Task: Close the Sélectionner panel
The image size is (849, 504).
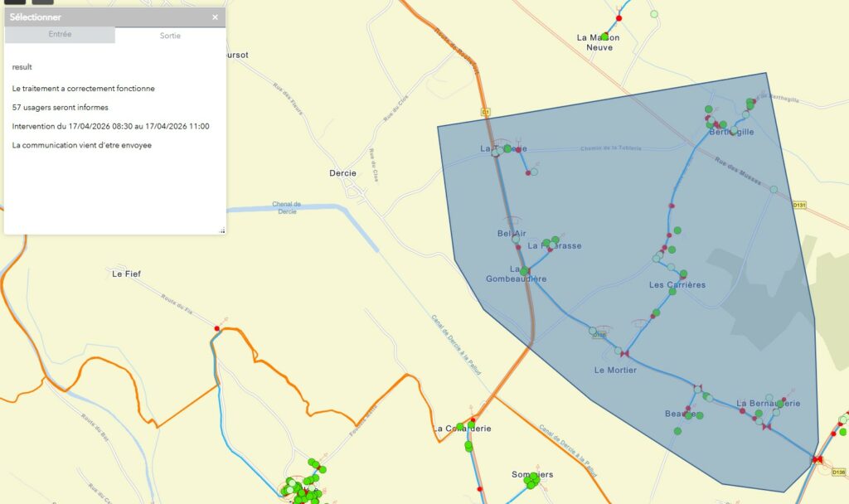Action: [x=215, y=17]
